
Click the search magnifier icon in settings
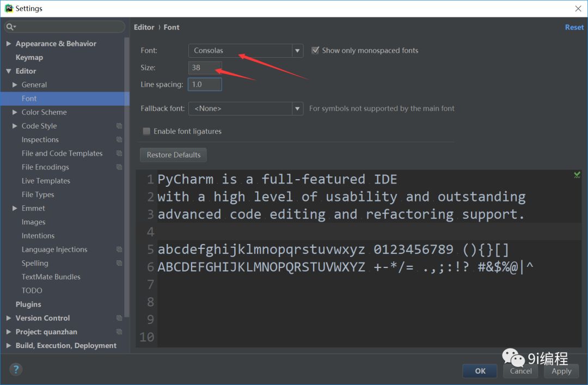pos(10,27)
